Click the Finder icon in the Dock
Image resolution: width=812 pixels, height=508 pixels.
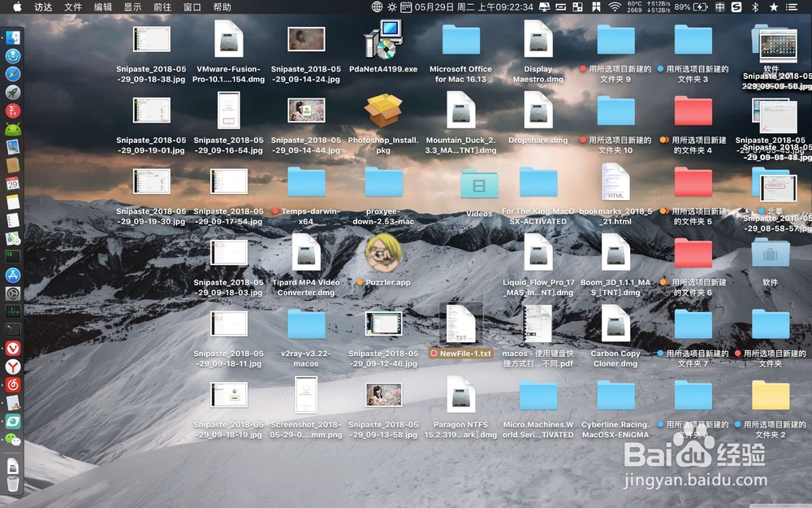point(14,38)
